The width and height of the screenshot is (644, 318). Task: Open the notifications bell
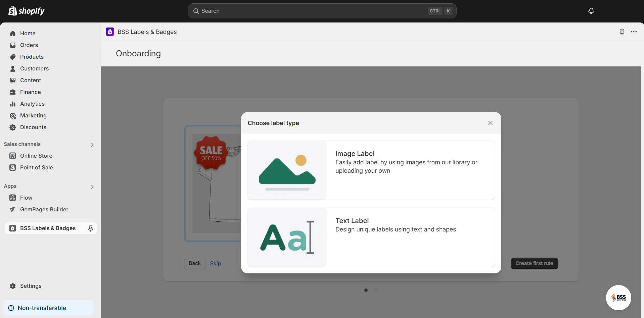[591, 11]
